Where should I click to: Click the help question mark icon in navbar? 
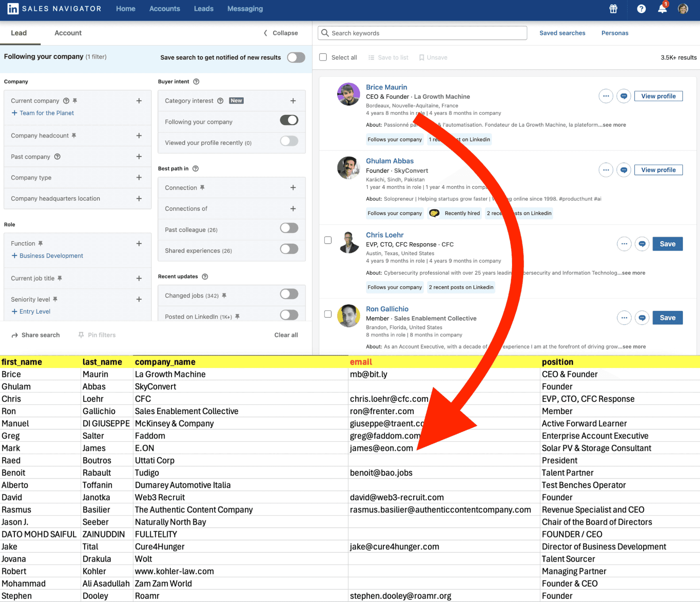(640, 8)
